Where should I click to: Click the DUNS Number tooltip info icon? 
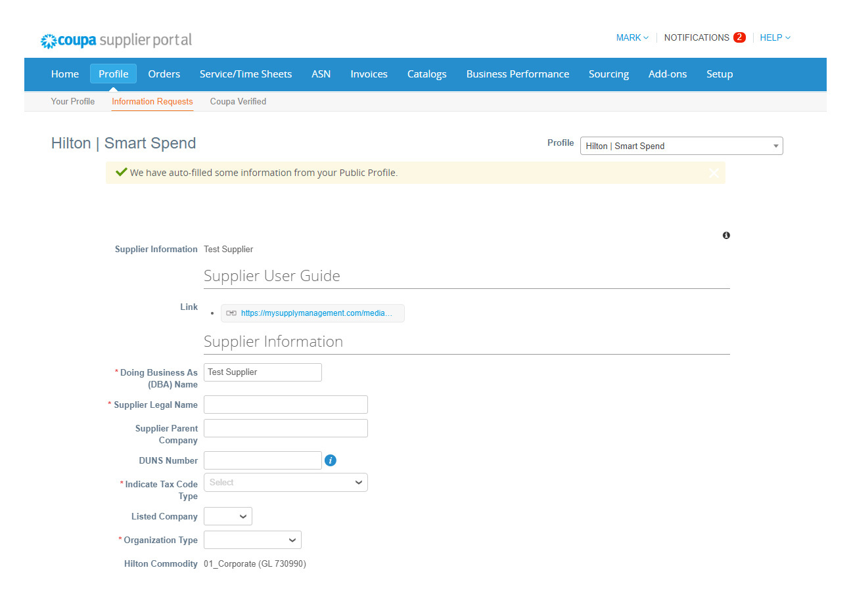pyautogui.click(x=331, y=460)
